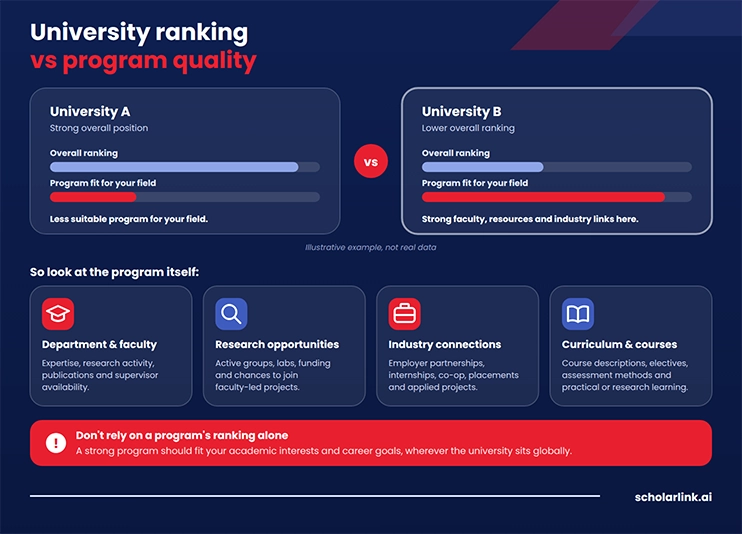Click the open book Curriculum icon
Viewport: 742px width, 534px height.
pyautogui.click(x=578, y=314)
